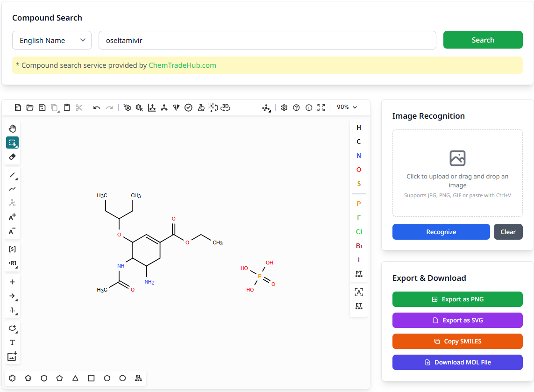Viewport: 534px width, 392px height.
Task: Paste using the clipboard icon
Action: [x=67, y=107]
